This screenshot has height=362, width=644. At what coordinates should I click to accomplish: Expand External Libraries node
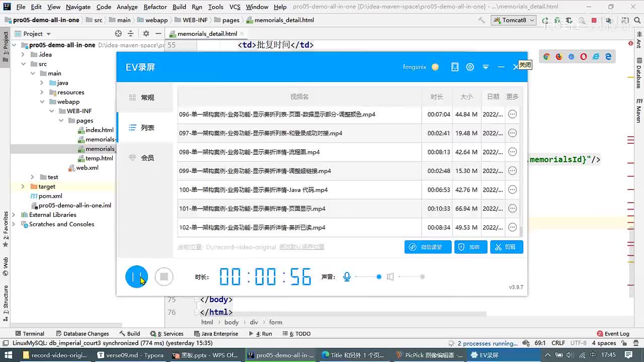point(14,215)
